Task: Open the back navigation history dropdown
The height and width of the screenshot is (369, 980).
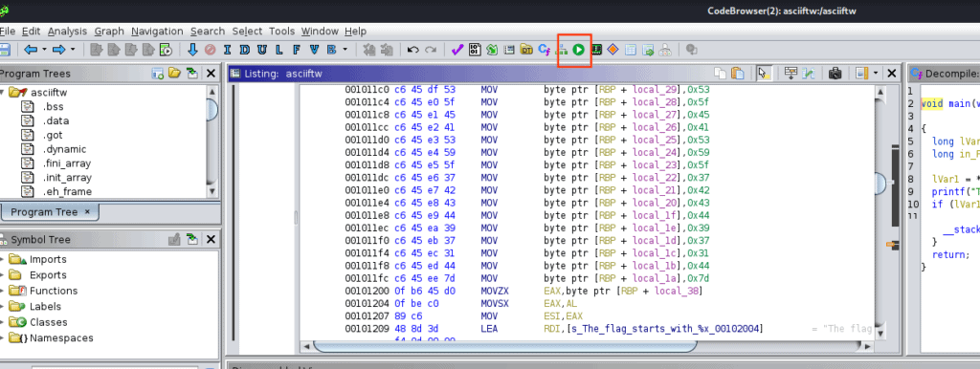Action: [x=44, y=50]
